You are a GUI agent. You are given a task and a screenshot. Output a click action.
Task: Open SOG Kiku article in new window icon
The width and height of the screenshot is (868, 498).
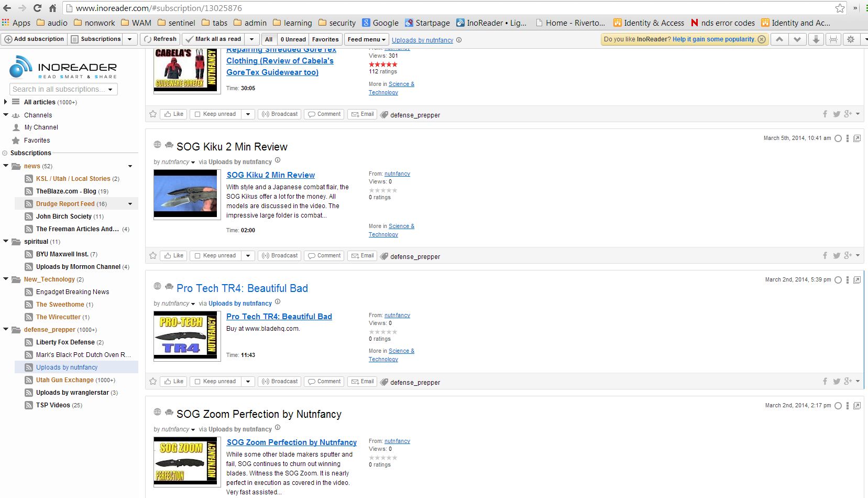(x=857, y=138)
